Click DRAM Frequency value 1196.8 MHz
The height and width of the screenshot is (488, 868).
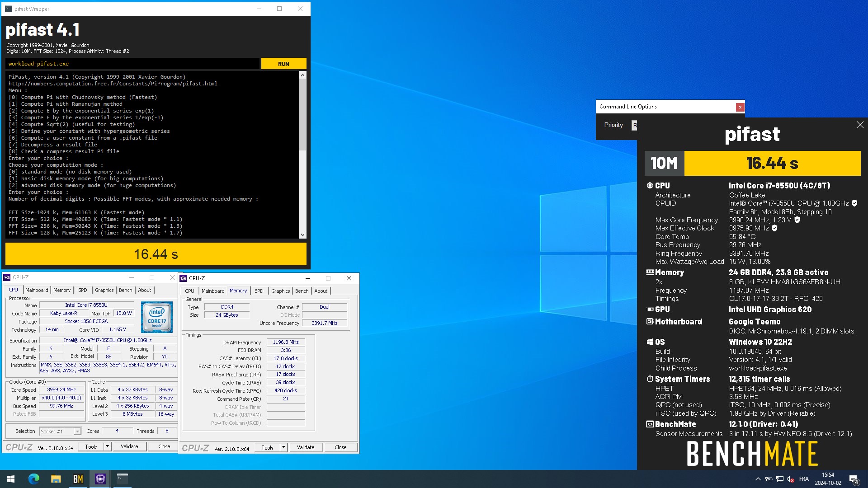click(x=286, y=343)
